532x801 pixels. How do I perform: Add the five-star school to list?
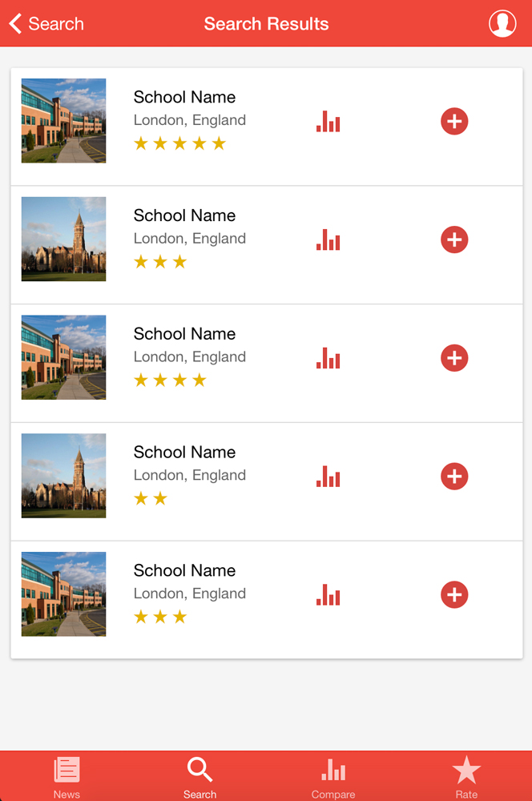point(454,122)
